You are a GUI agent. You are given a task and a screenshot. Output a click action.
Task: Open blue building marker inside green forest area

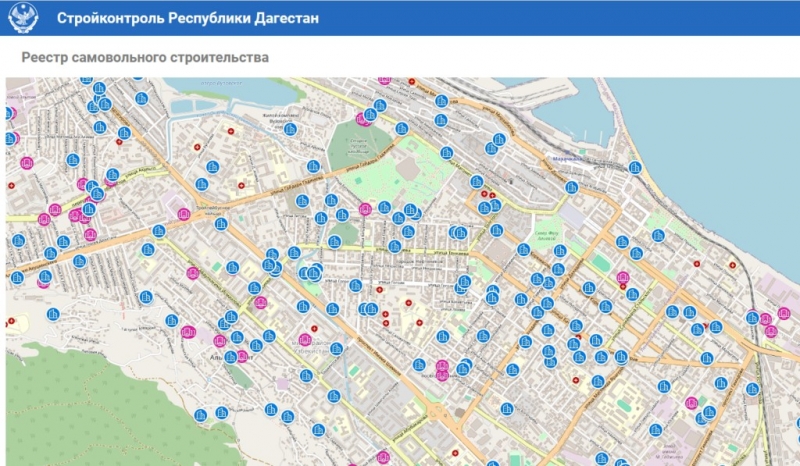[x=201, y=414]
